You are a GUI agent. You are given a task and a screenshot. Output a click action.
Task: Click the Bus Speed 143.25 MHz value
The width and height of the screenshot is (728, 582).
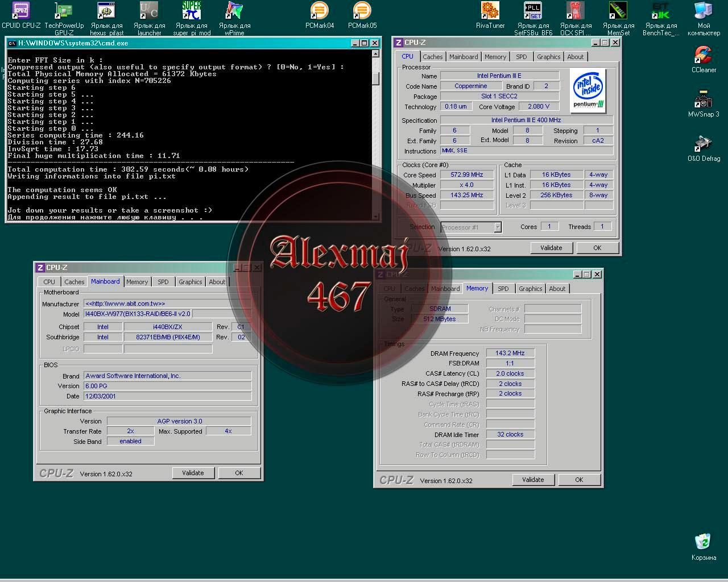click(x=467, y=195)
